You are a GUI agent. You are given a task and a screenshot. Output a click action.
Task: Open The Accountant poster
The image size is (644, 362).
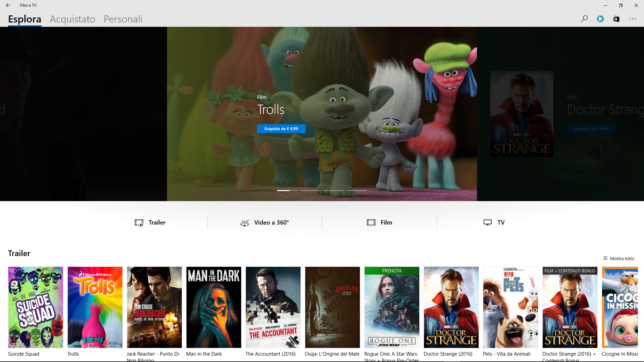[273, 307]
